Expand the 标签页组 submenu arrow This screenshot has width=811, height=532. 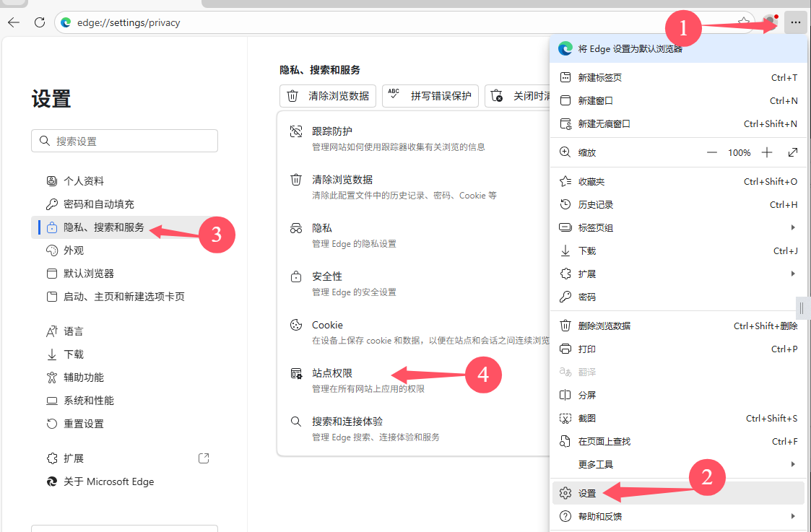click(x=793, y=227)
